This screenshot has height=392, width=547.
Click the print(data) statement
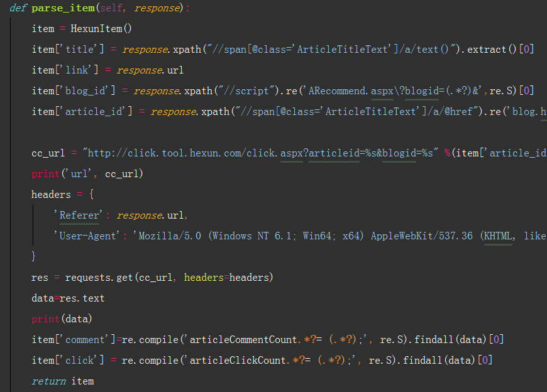coord(62,318)
